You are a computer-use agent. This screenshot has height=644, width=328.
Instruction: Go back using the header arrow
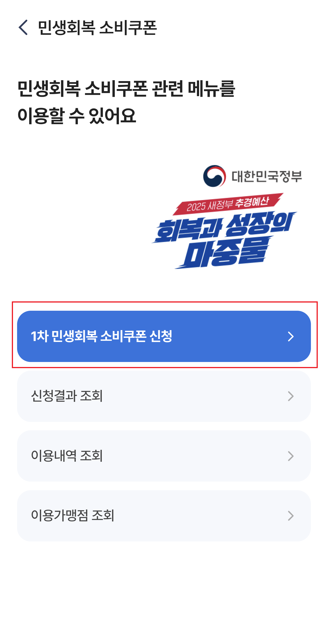[x=23, y=27]
